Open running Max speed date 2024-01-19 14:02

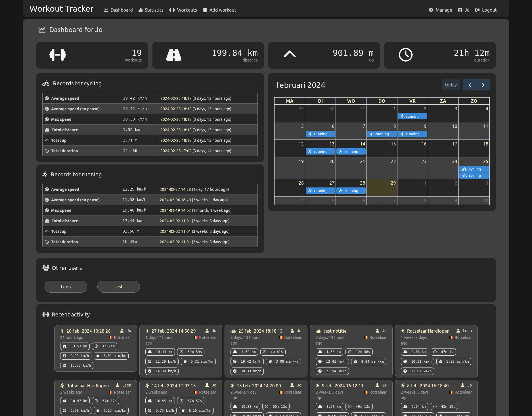click(175, 210)
